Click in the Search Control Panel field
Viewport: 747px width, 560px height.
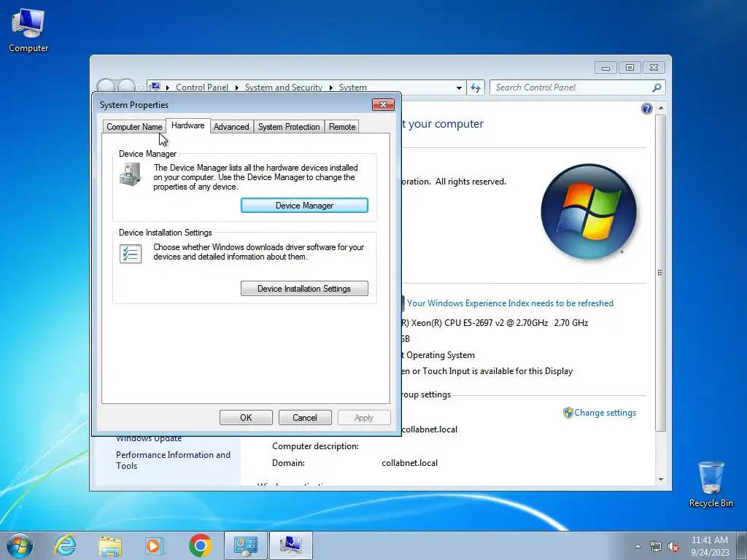572,87
